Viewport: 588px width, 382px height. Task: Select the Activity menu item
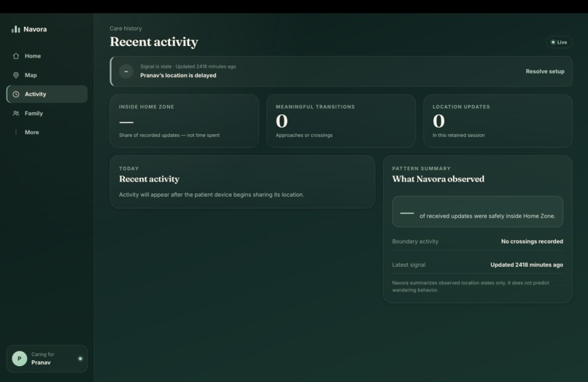pyautogui.click(x=47, y=94)
